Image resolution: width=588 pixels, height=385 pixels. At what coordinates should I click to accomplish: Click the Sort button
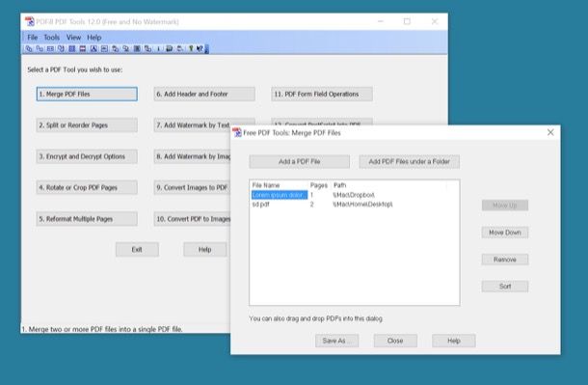(505, 287)
